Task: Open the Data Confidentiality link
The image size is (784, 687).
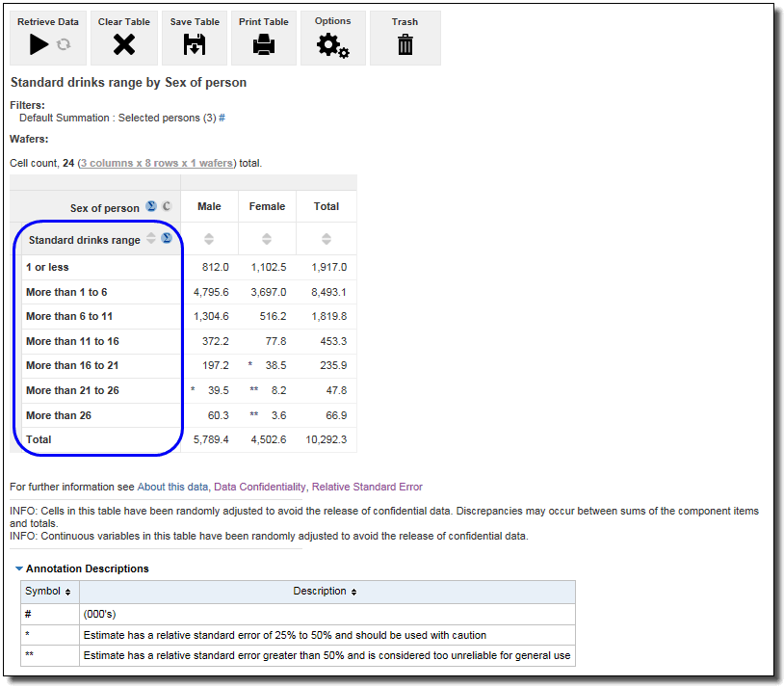Action: pos(259,487)
